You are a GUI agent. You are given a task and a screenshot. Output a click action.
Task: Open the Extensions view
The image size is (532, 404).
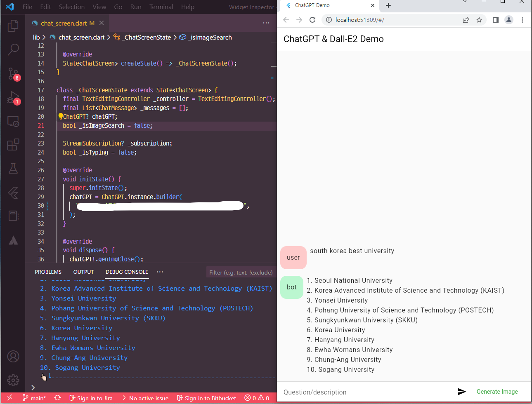pyautogui.click(x=13, y=145)
